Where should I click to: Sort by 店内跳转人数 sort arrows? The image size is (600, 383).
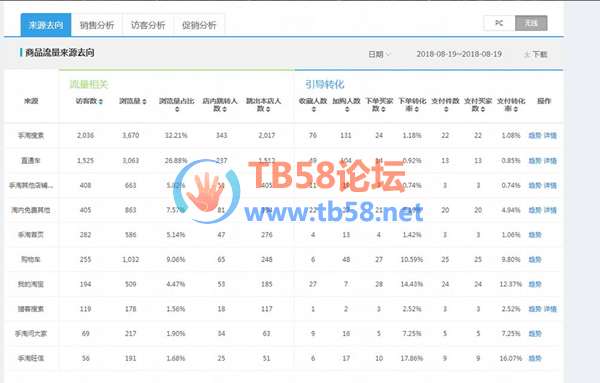(225, 109)
